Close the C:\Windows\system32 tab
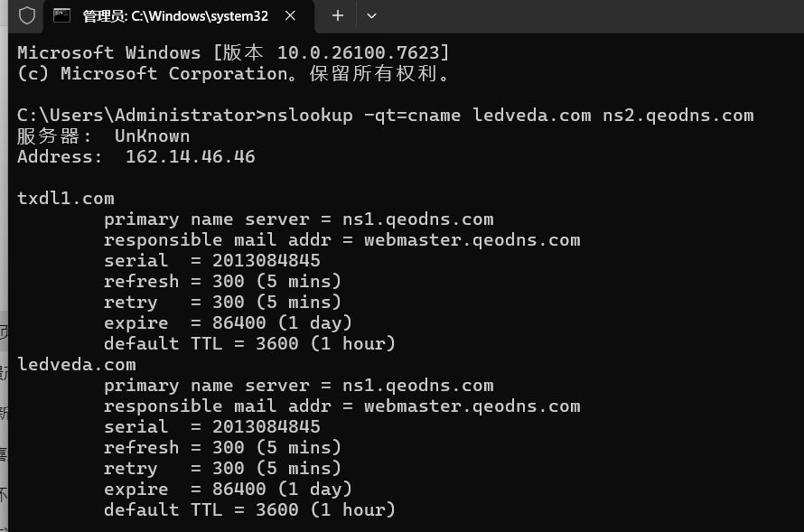Image resolution: width=804 pixels, height=532 pixels. (x=290, y=15)
